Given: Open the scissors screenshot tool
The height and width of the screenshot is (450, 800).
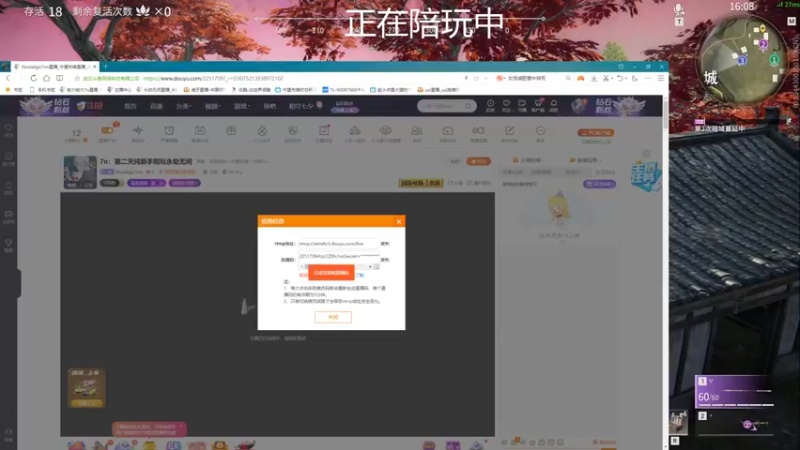Looking at the screenshot, I should 606,79.
